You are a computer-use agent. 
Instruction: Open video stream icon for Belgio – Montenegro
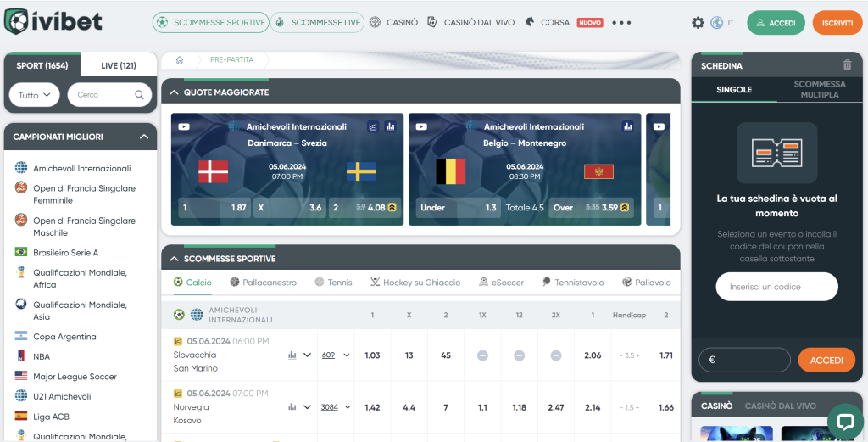(421, 127)
